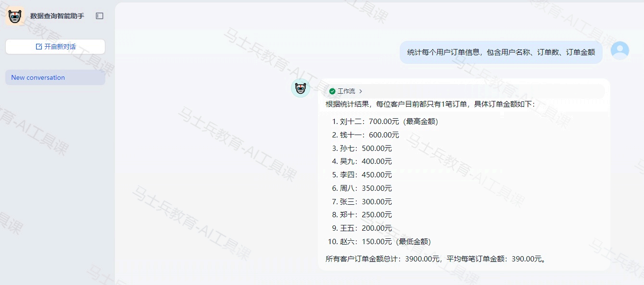The height and width of the screenshot is (285, 644).
Task: Click the row 孙七：500.00元
Action: pyautogui.click(x=362, y=148)
